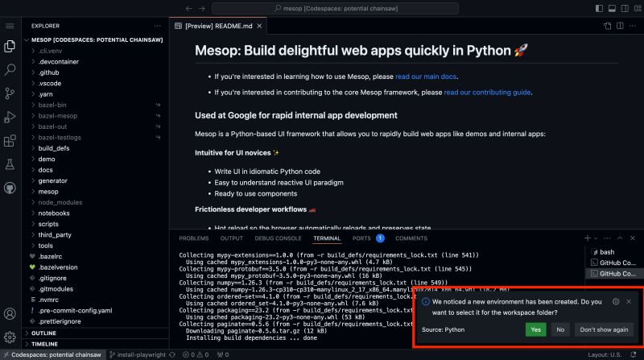
Task: Open the Run and Debug view
Action: 10,117
